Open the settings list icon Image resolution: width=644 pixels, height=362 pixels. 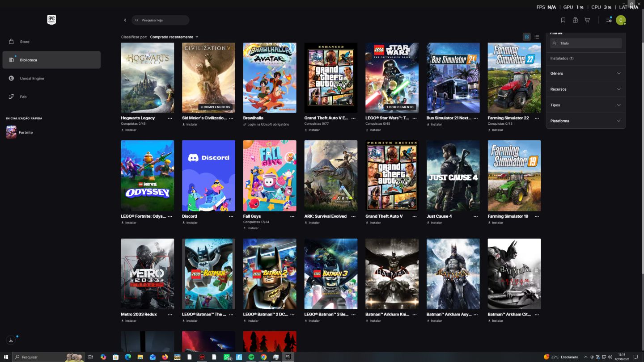(609, 20)
